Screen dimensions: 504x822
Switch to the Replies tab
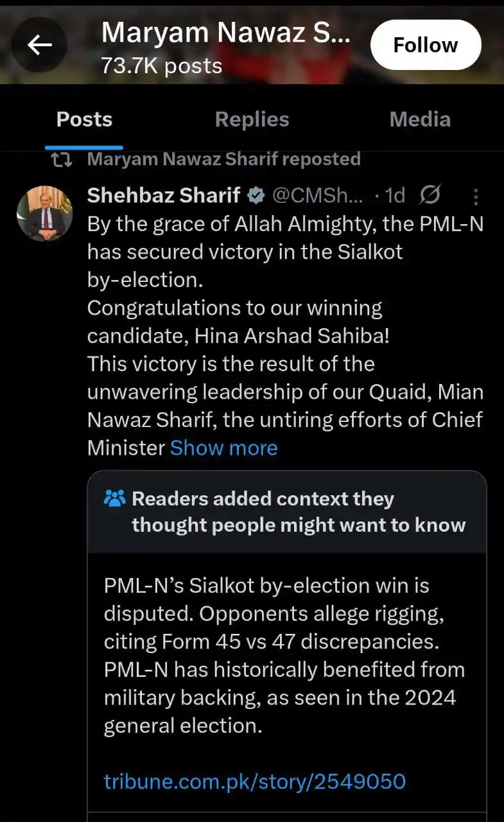252,119
